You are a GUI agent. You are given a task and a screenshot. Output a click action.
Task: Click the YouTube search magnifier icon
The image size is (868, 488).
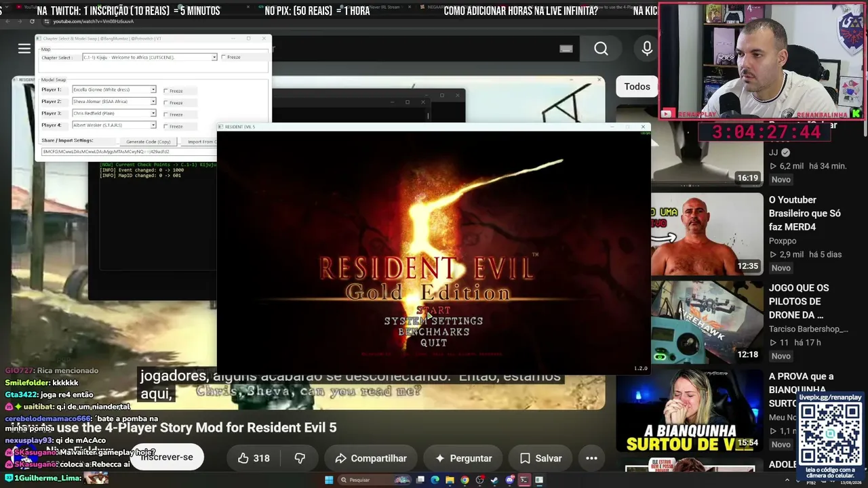click(x=601, y=49)
